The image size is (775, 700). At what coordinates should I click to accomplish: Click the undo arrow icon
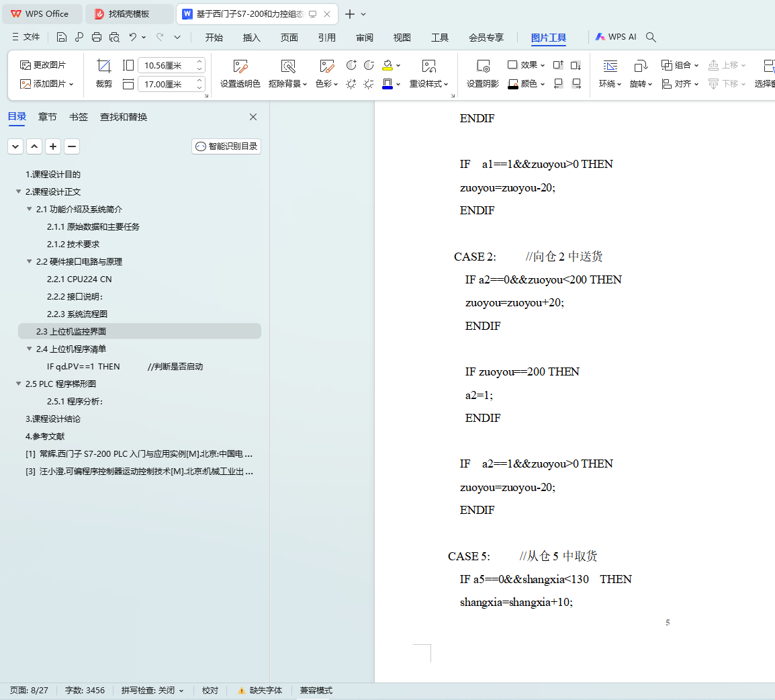pyautogui.click(x=132, y=37)
